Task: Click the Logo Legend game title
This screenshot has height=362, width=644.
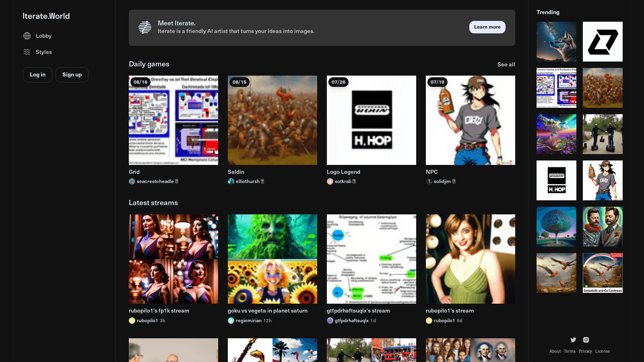Action: (343, 172)
